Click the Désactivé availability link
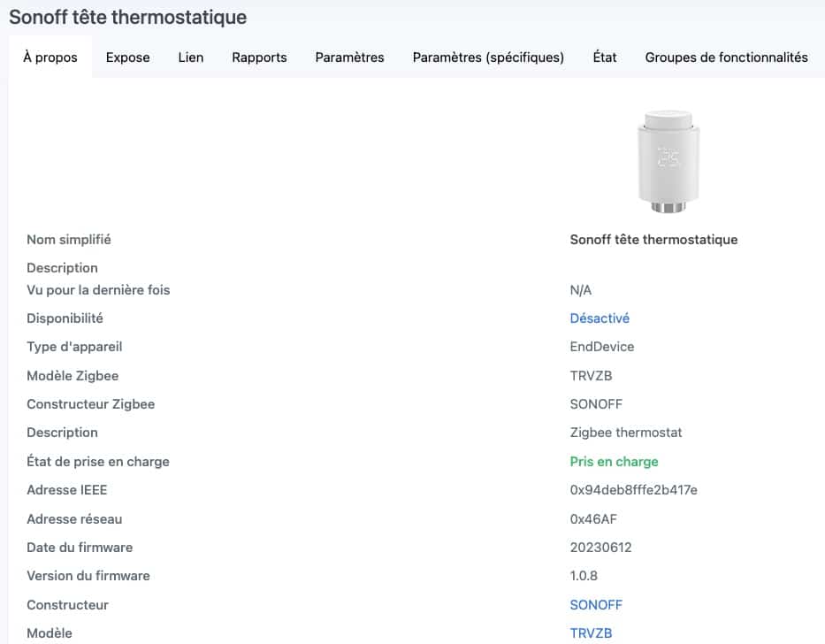Viewport: 825px width, 644px height. coord(600,318)
